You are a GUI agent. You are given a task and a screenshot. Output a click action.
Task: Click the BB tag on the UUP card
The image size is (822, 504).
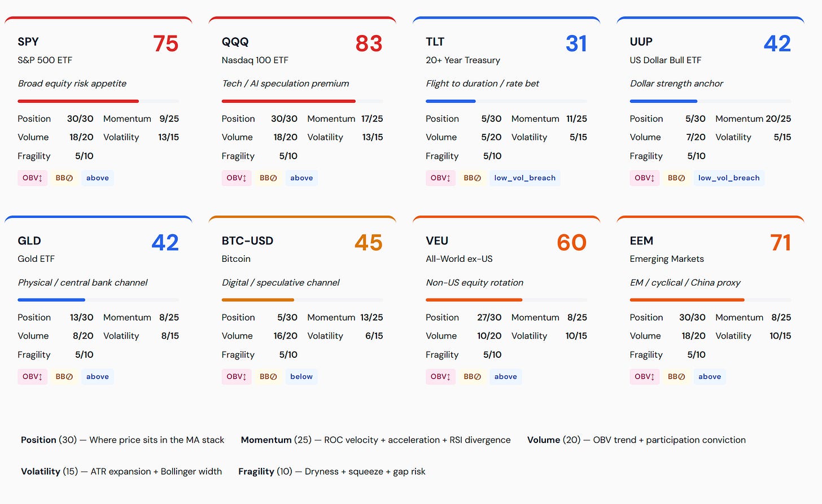pos(676,178)
